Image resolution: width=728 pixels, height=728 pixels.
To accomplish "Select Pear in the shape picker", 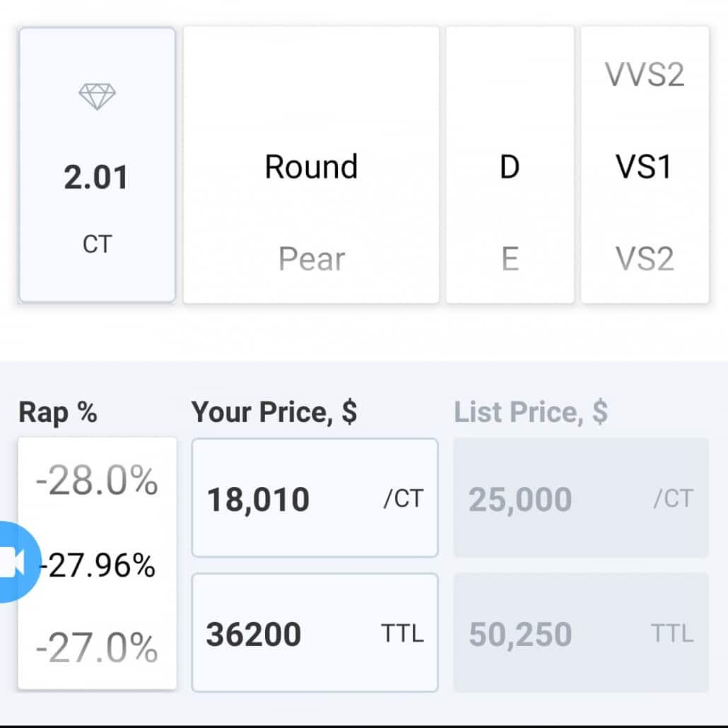I will pos(312,259).
